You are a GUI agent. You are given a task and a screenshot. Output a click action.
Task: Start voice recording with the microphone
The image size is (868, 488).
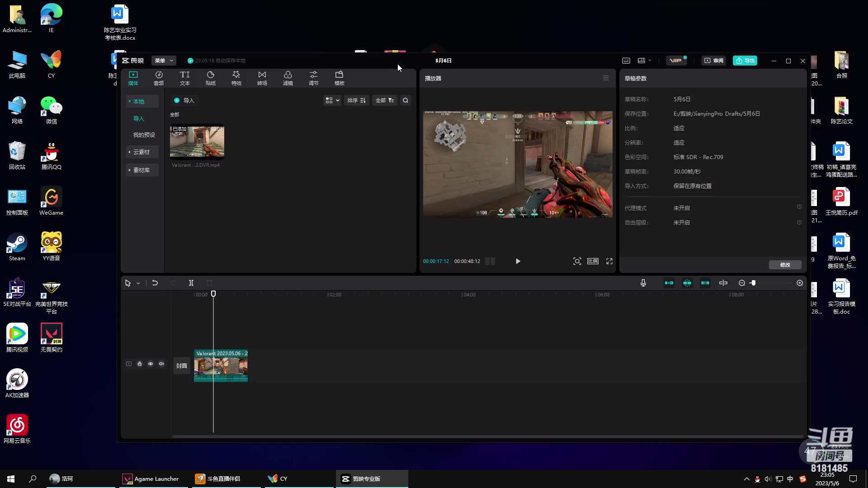coord(643,283)
